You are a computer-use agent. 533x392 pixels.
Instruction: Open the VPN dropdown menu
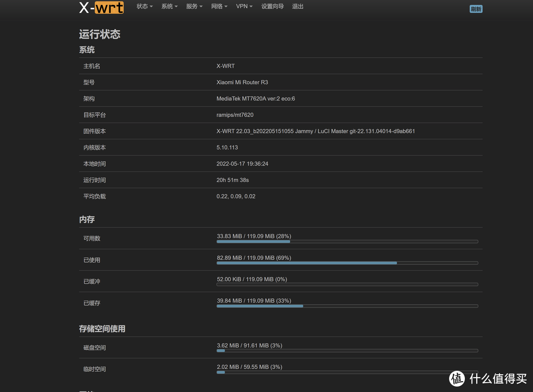coord(244,6)
